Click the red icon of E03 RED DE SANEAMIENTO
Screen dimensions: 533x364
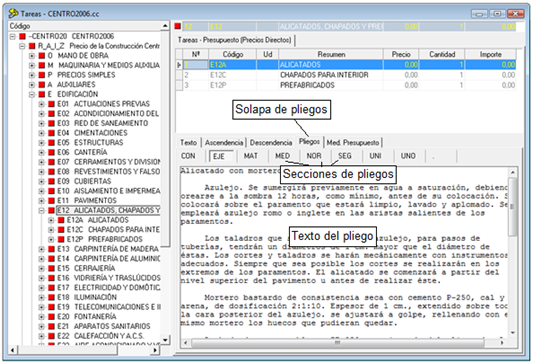[x=51, y=123]
